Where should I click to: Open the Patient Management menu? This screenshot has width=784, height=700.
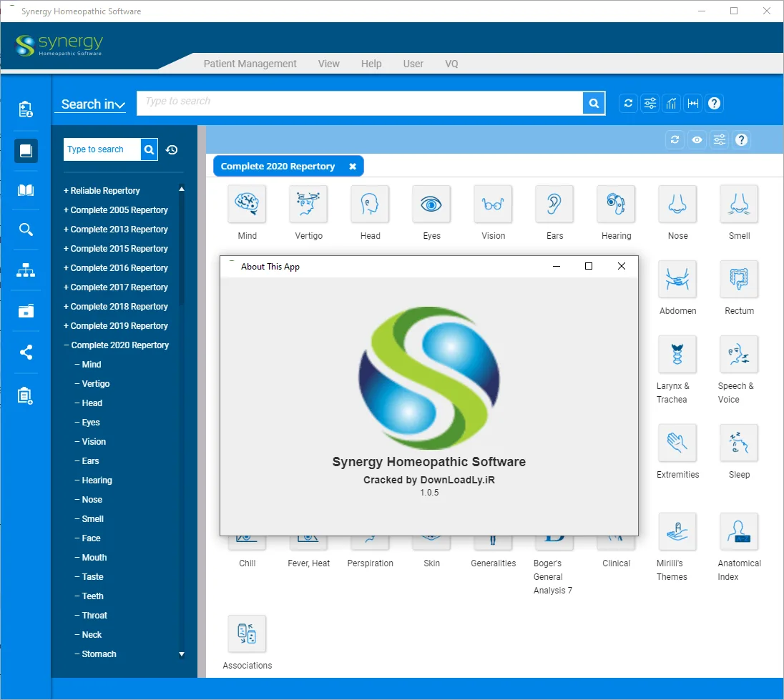point(250,64)
